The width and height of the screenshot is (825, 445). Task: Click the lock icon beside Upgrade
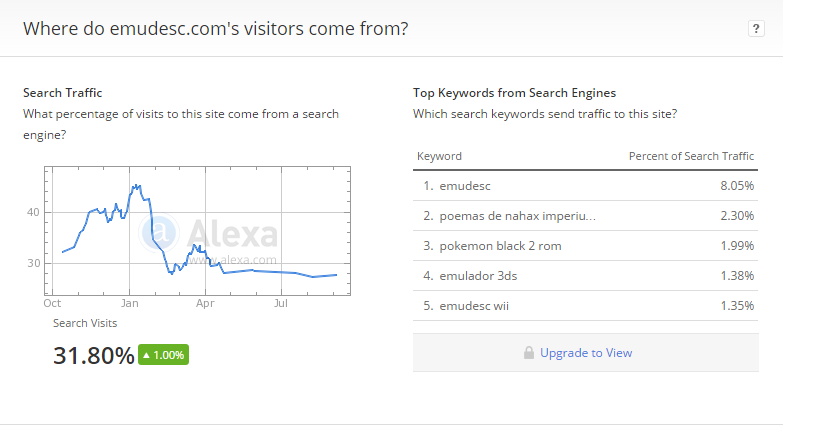coord(529,352)
